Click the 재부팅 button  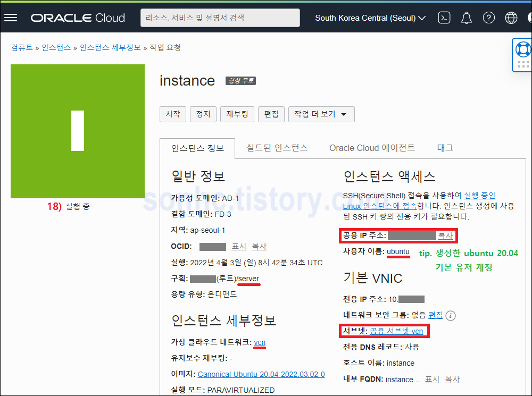237,114
